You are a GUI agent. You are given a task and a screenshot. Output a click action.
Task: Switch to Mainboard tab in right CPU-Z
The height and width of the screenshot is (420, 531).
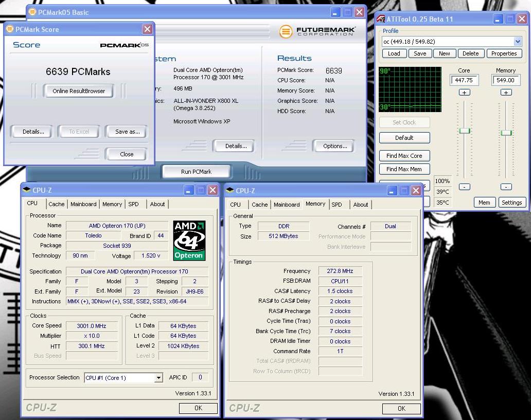(287, 205)
